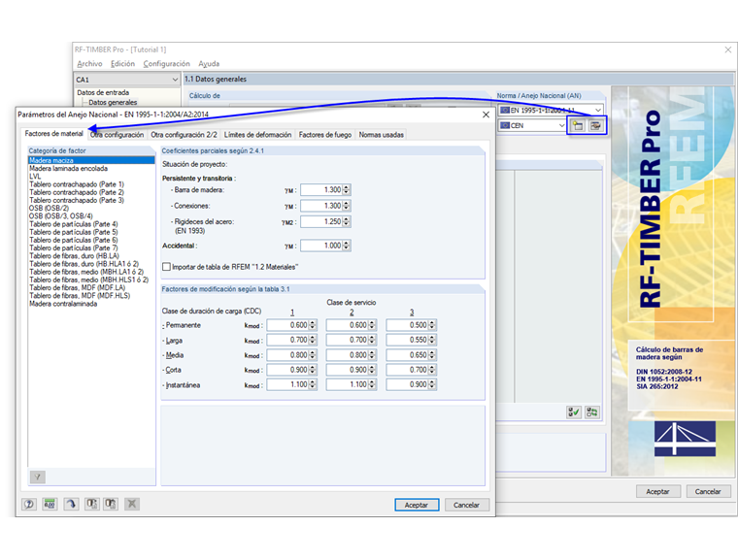Adjust Accidental γM spinner arrows
Screen dimensions: 738x560
click(347, 246)
